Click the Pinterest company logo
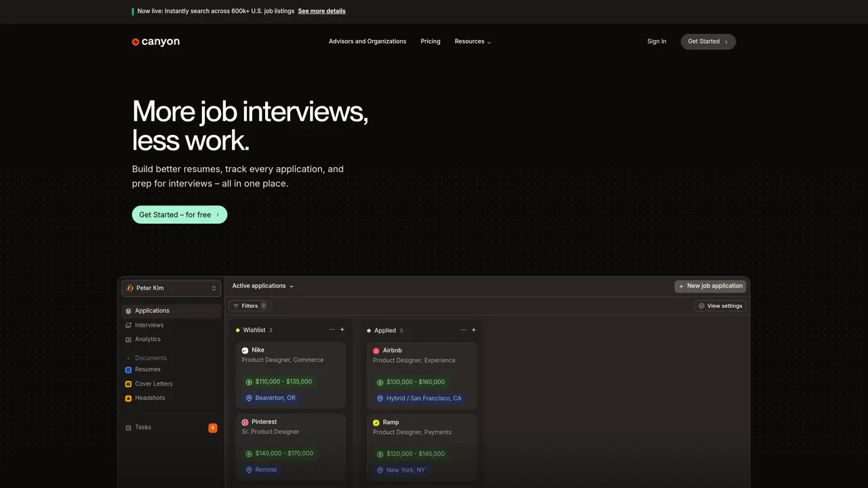Screen dimensions: 868x488 [245, 422]
